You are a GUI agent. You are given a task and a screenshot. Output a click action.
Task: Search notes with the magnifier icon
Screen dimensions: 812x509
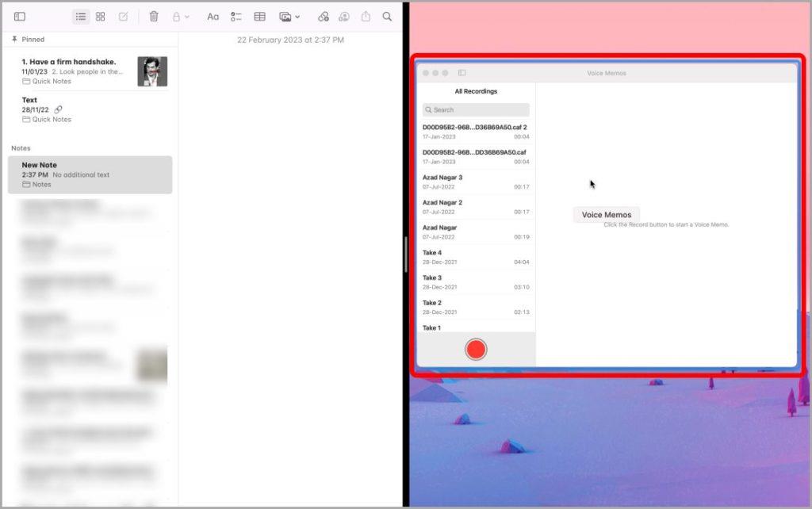387,17
